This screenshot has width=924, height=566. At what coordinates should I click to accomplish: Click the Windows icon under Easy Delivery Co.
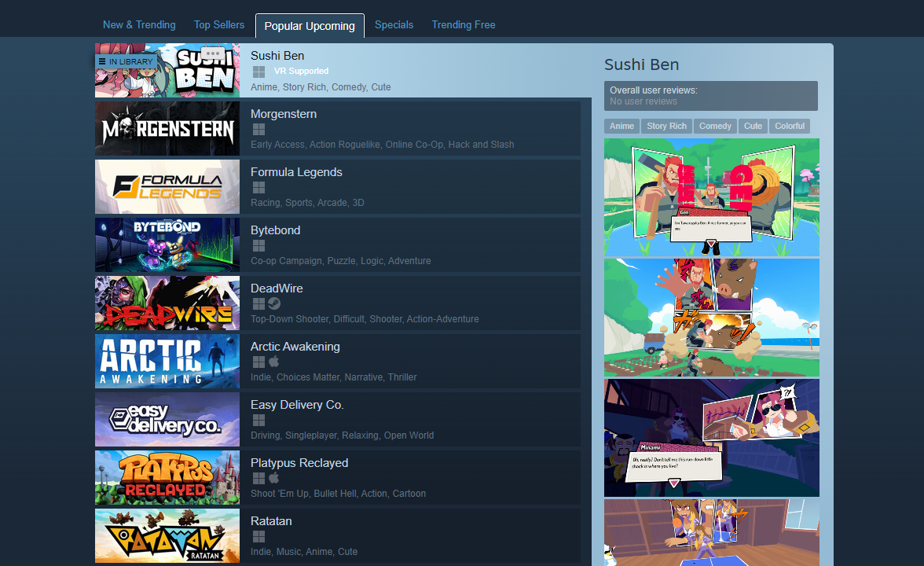(x=258, y=421)
